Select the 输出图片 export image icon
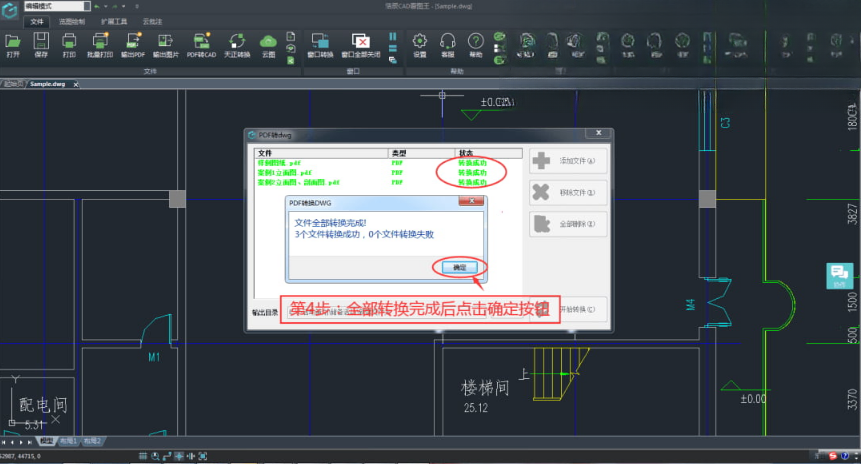The width and height of the screenshot is (861, 464). (x=166, y=45)
